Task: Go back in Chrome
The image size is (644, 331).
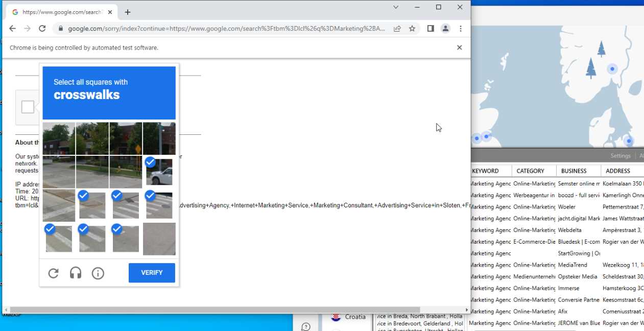Action: (x=12, y=29)
